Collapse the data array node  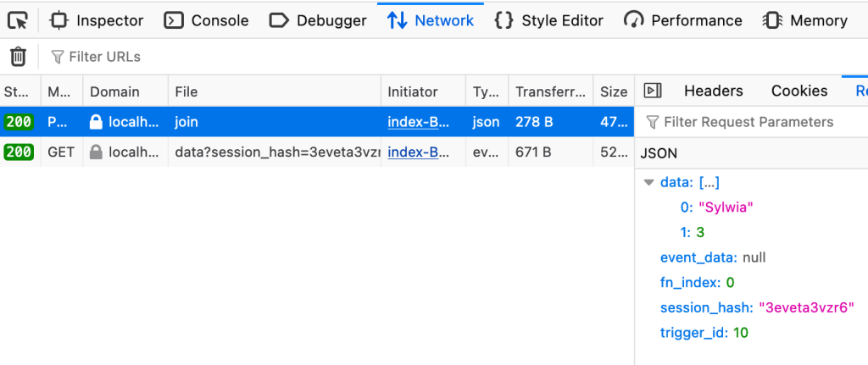(649, 182)
